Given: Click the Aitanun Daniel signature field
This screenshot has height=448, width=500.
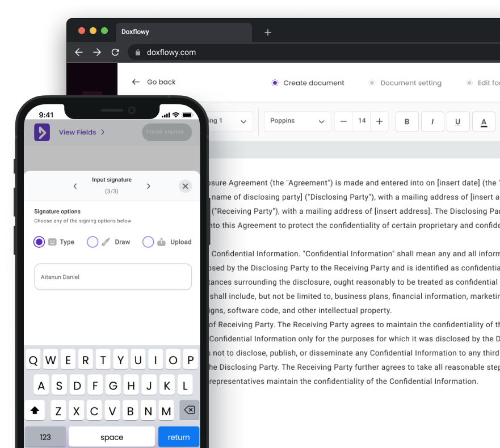Looking at the screenshot, I should point(113,277).
